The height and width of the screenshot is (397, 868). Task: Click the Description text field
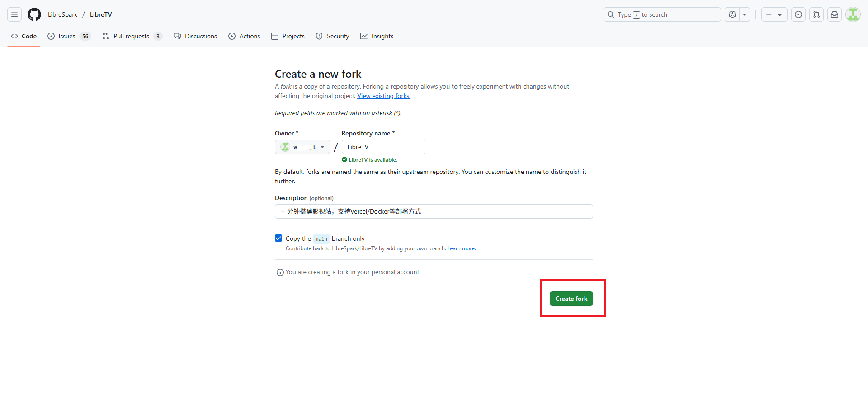click(x=434, y=211)
